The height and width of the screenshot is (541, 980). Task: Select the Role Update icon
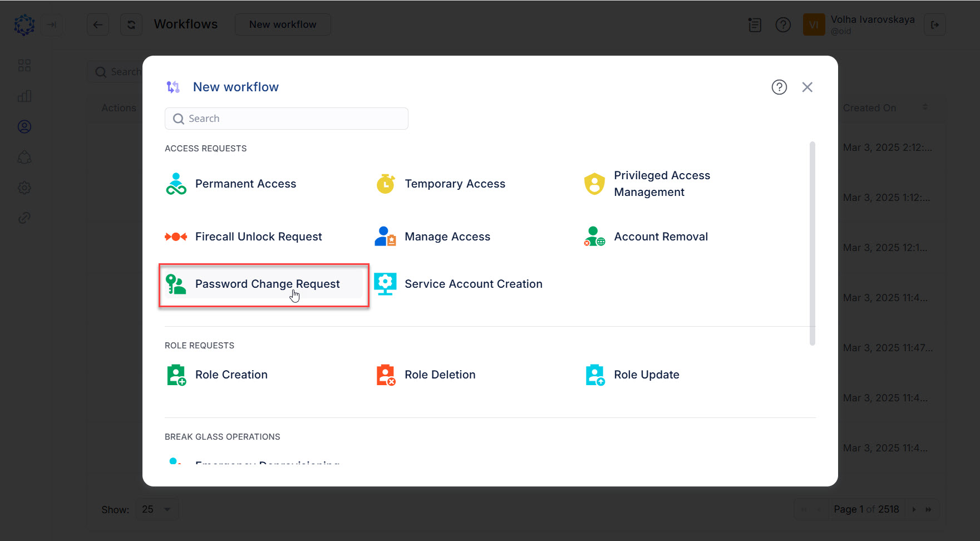tap(594, 375)
